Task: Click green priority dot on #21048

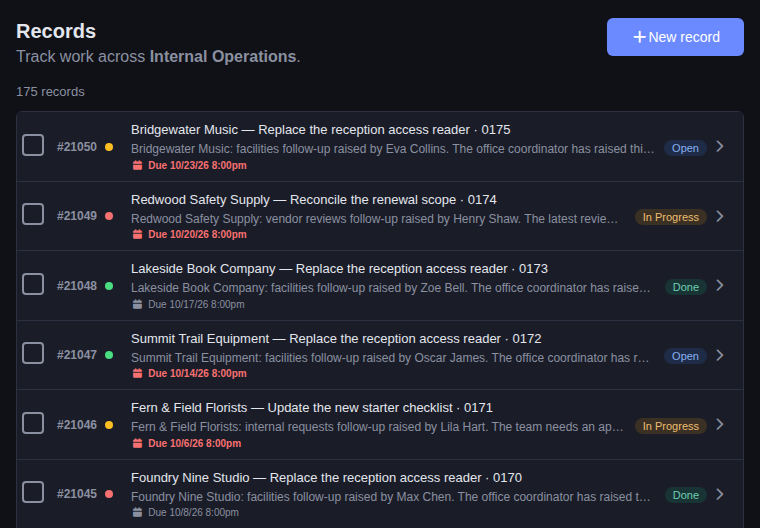Action: [109, 286]
